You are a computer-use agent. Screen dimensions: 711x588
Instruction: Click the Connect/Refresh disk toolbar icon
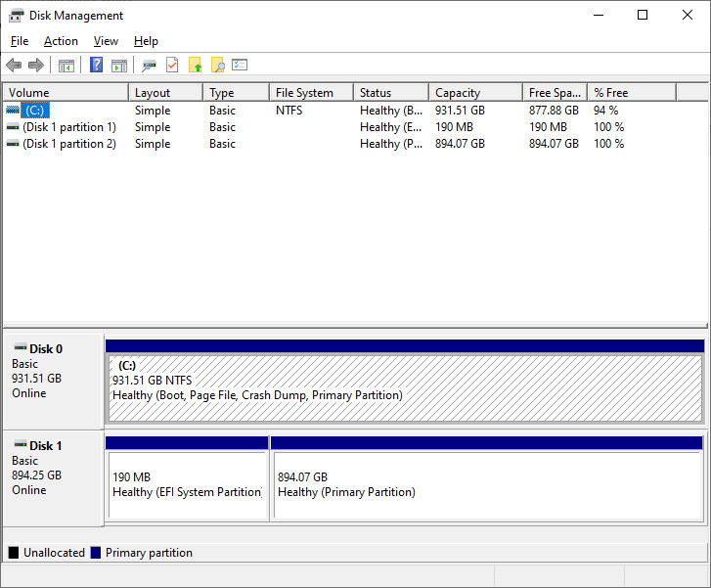(149, 66)
